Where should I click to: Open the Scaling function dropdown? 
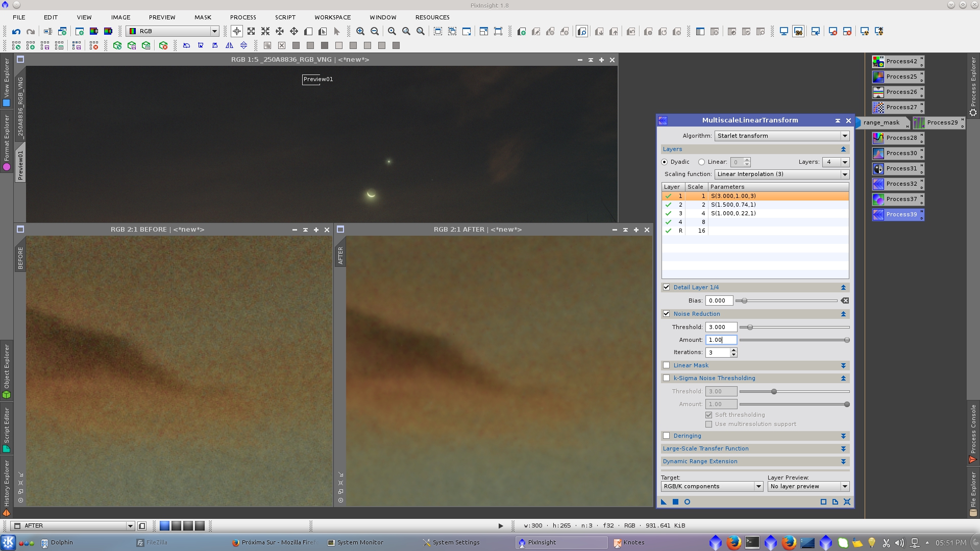pos(782,174)
